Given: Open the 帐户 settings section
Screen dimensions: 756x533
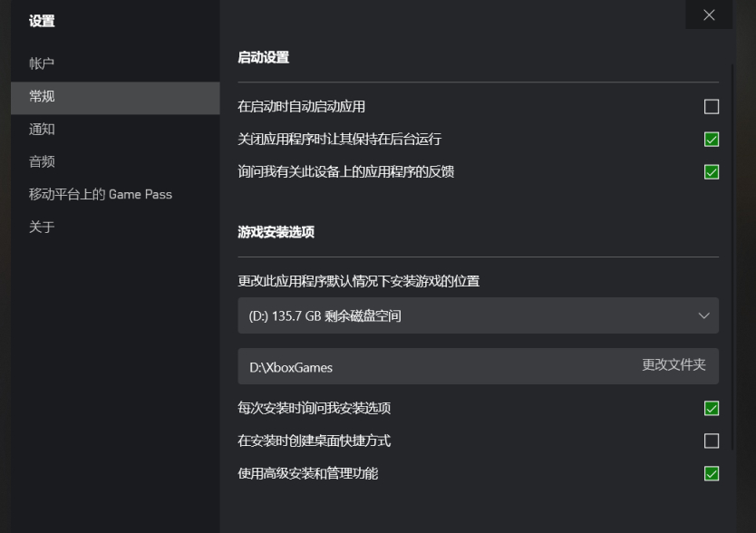Looking at the screenshot, I should (x=42, y=63).
